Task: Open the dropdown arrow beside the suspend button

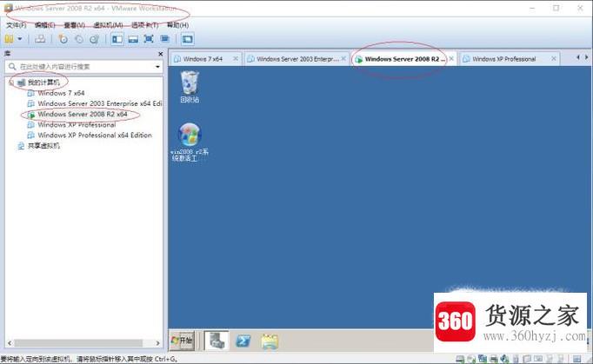Action: pyautogui.click(x=20, y=39)
